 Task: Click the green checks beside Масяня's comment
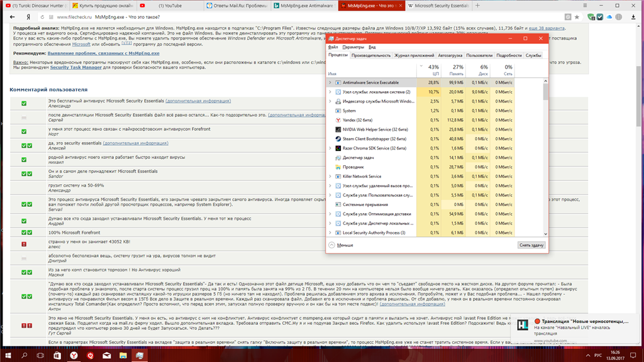point(26,272)
